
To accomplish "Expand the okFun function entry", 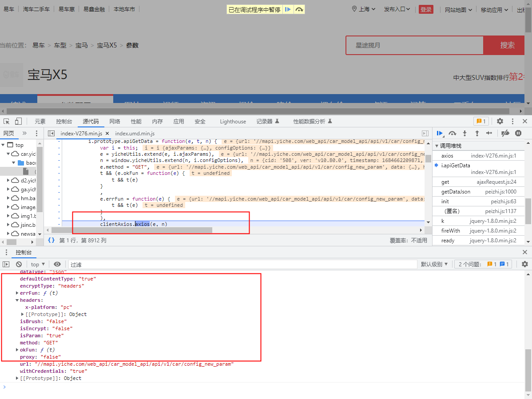I will (17, 350).
